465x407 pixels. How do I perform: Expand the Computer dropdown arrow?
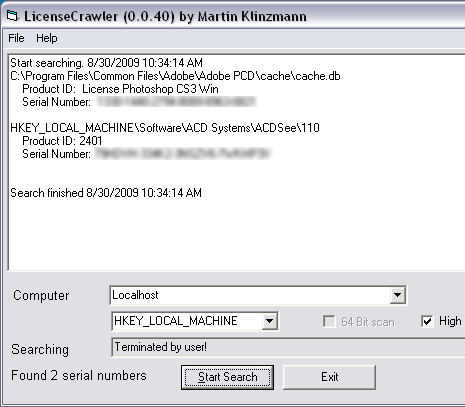pos(397,295)
